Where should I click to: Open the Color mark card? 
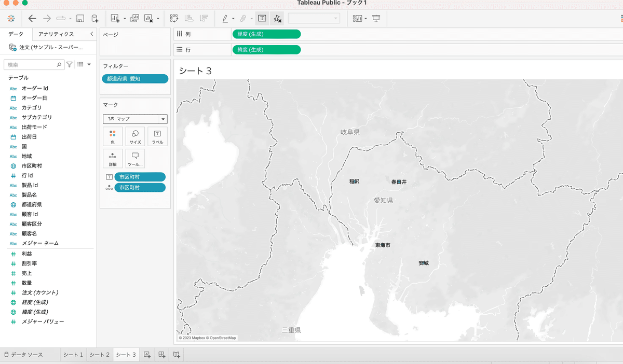pyautogui.click(x=113, y=137)
